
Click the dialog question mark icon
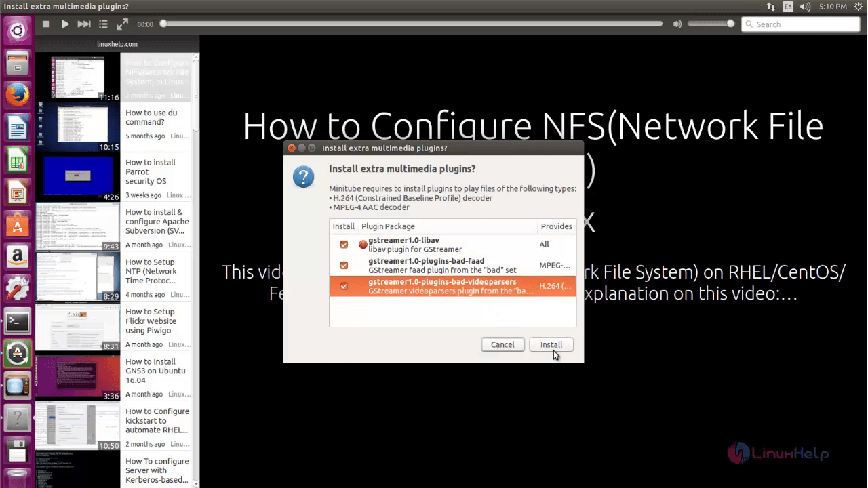[303, 178]
